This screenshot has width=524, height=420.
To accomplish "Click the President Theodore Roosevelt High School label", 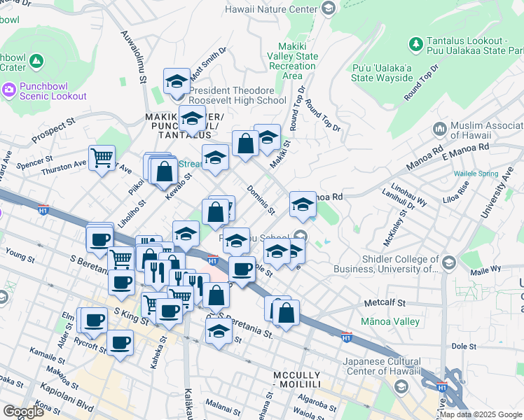I will point(237,95).
